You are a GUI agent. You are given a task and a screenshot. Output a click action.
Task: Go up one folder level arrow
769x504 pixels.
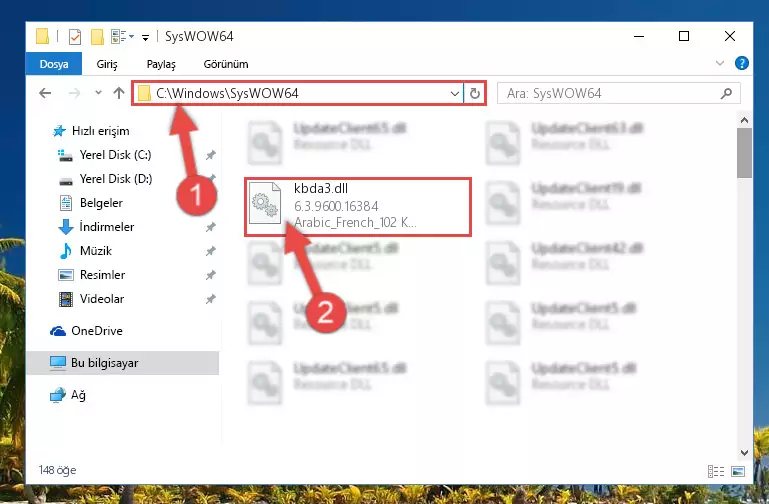119,93
